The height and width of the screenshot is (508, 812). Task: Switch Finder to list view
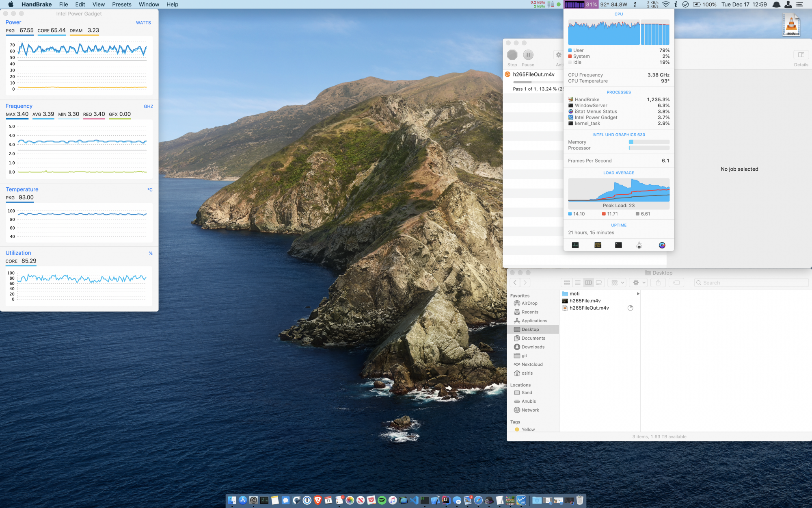click(x=577, y=283)
